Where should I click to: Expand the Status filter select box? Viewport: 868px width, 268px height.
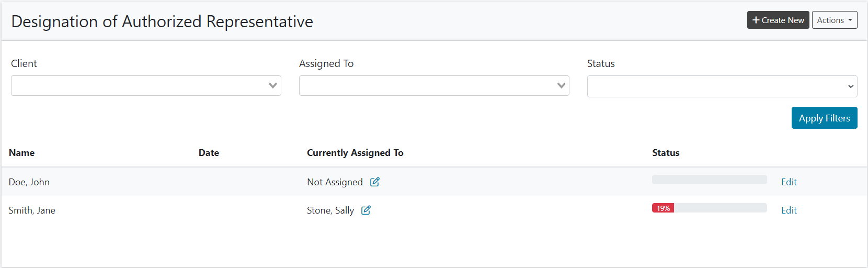click(722, 86)
